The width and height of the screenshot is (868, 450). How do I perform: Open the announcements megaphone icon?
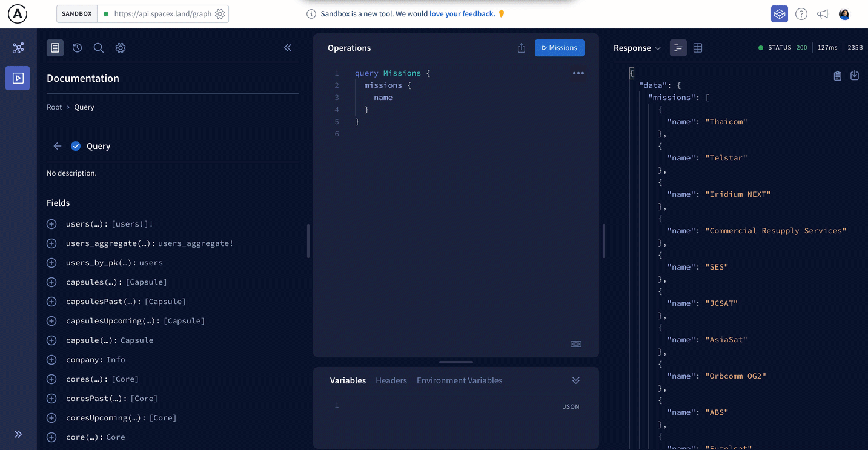[x=823, y=14]
